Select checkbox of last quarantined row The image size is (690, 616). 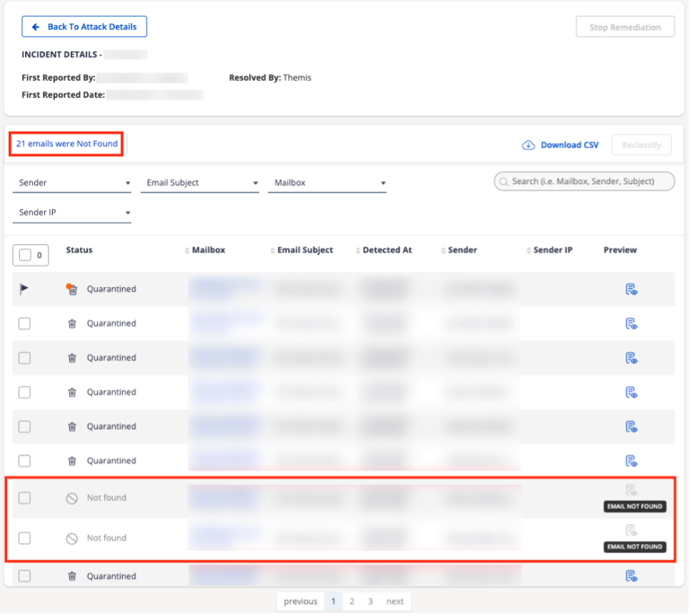[24, 576]
